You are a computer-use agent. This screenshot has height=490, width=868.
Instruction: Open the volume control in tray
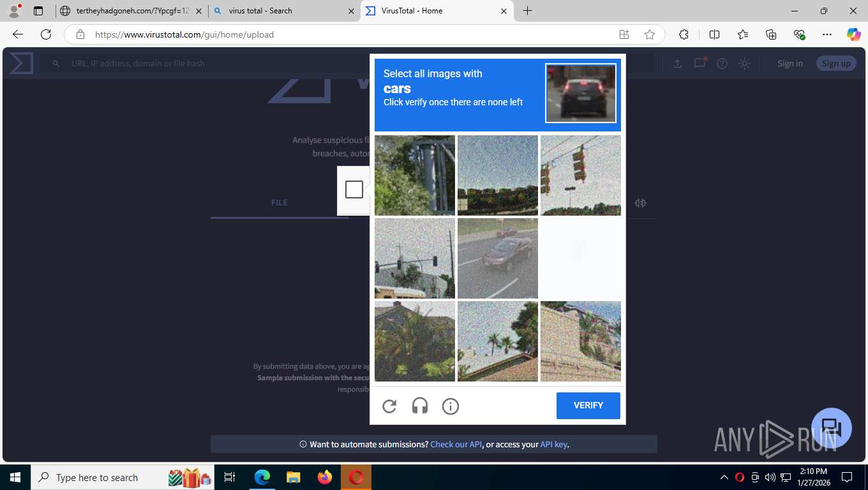770,477
